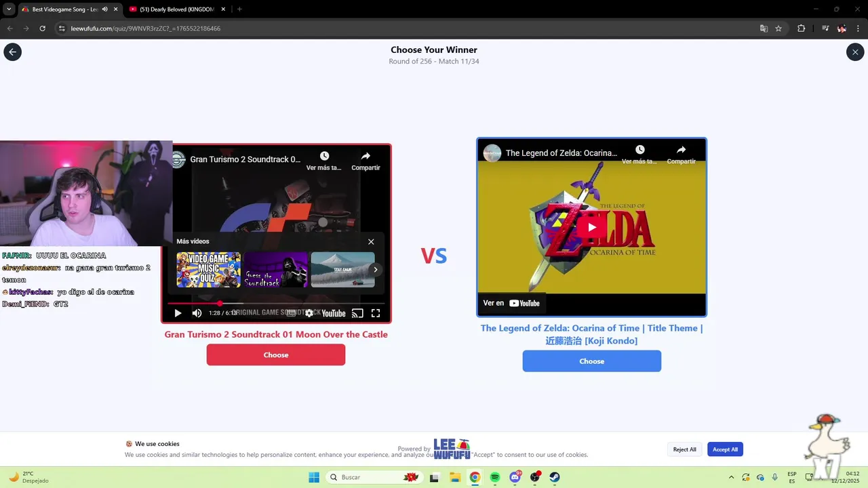The height and width of the screenshot is (488, 868).
Task: Click the leewufufu.com address bar
Action: (x=407, y=28)
